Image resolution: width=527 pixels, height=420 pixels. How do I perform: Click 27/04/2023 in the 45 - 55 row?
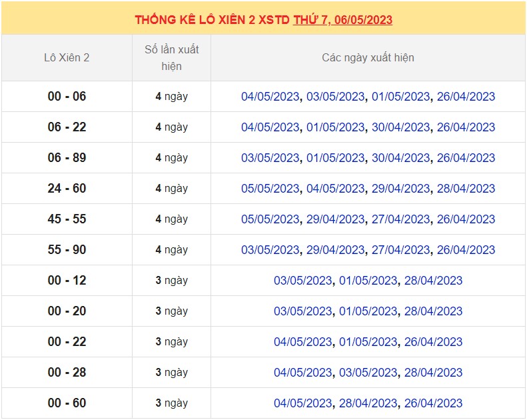click(x=400, y=219)
